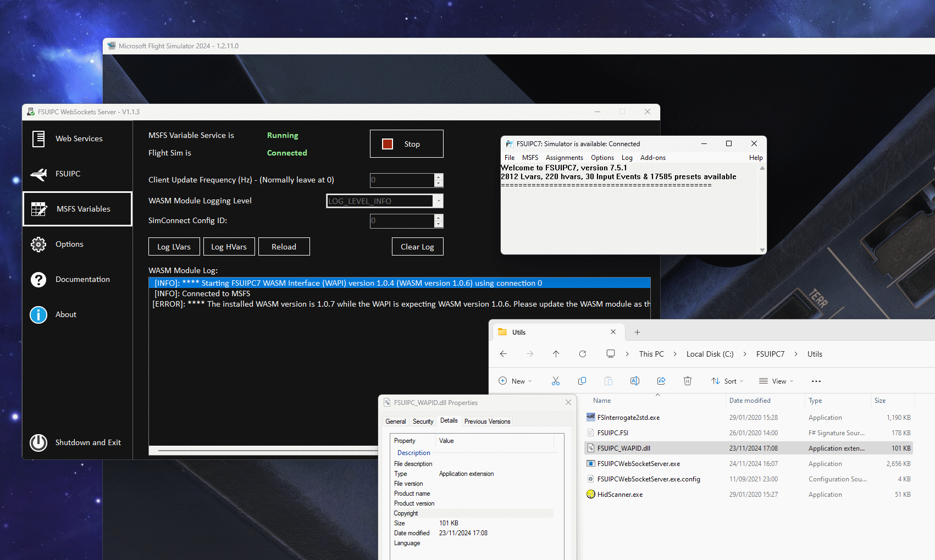This screenshot has width=935, height=560.
Task: Switch to Previous Versions tab
Action: (x=487, y=422)
